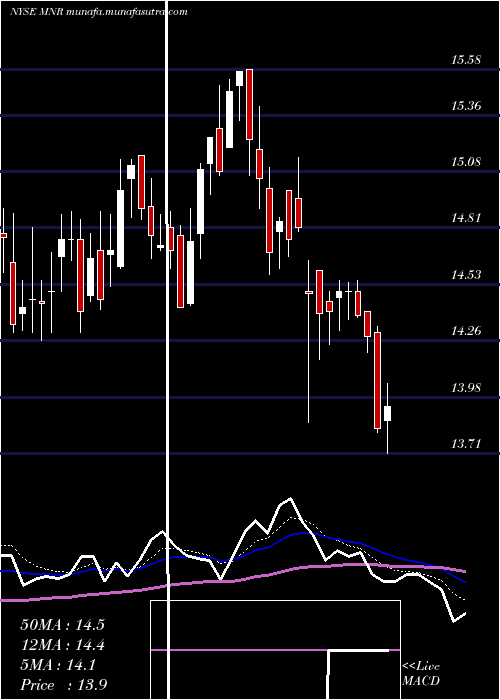The image size is (500, 700).
Task: Select the 14.26 price level label
Action: point(466,331)
